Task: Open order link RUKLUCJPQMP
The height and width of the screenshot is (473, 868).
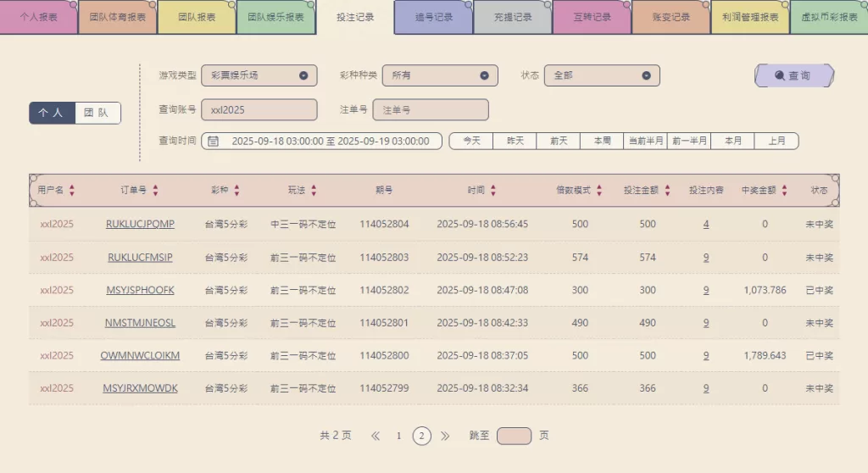Action: click(x=140, y=225)
